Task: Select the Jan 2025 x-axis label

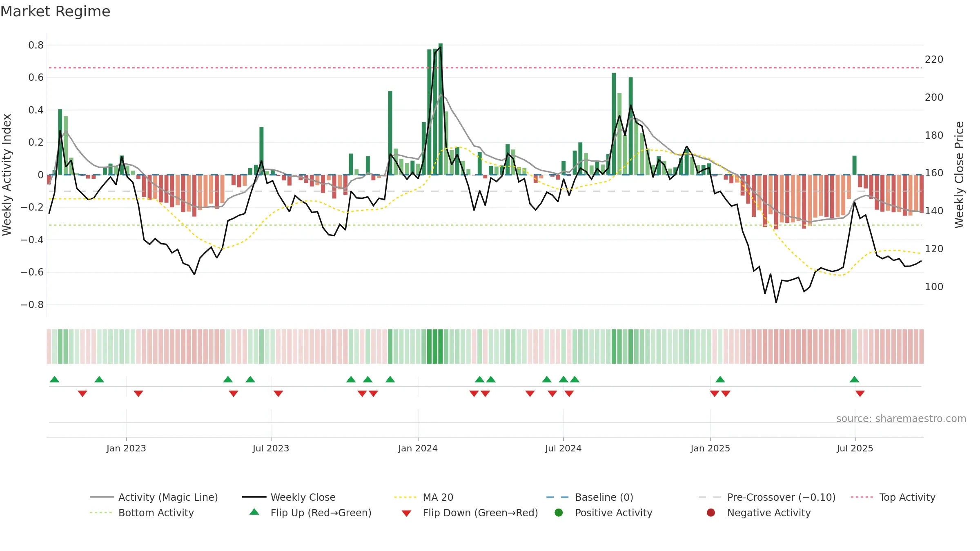Action: 710,448
